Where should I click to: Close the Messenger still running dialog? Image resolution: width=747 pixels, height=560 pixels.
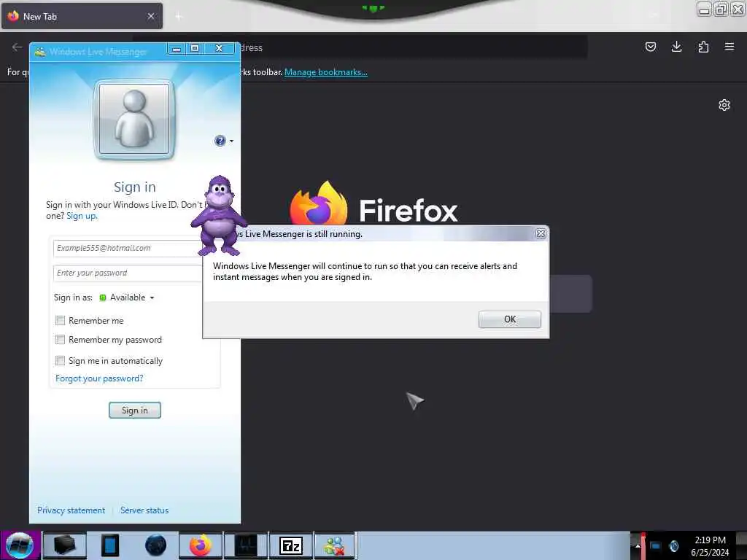coord(541,234)
